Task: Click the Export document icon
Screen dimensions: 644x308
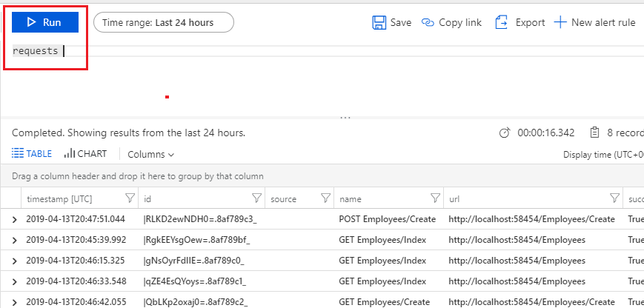Action: click(502, 22)
